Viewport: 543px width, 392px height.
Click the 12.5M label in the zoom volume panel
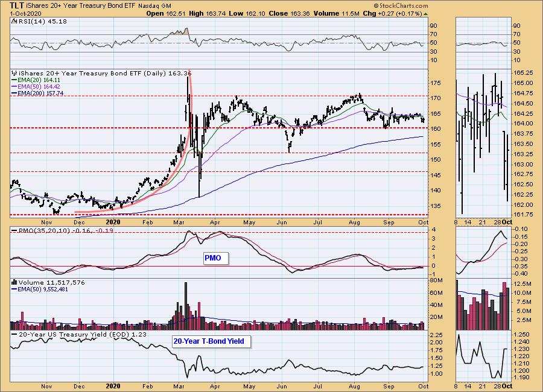coord(522,284)
